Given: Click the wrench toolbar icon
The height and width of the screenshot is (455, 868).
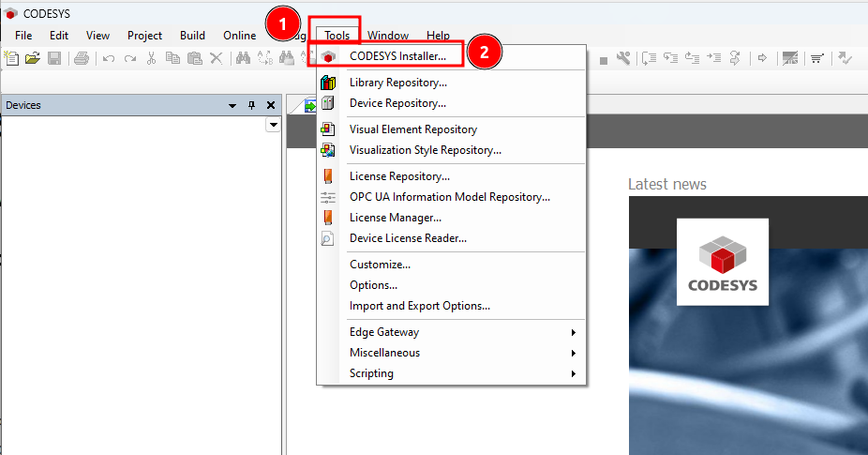Looking at the screenshot, I should [624, 57].
